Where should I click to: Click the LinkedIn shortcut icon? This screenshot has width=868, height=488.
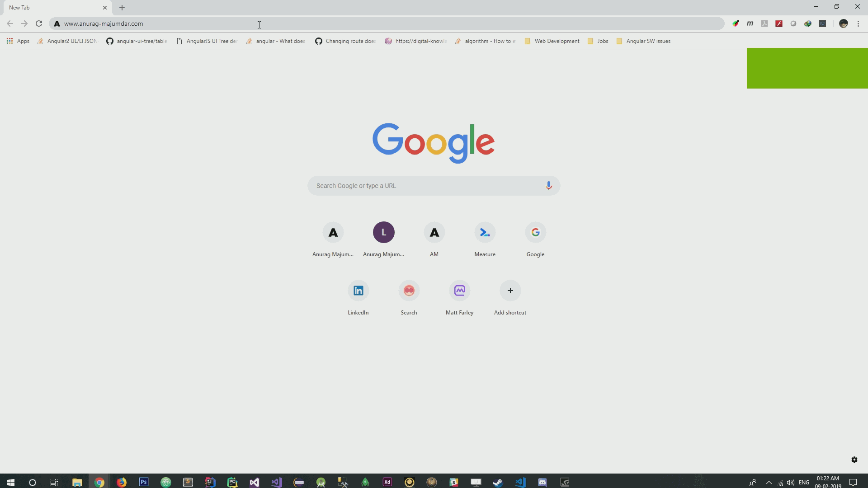[358, 290]
